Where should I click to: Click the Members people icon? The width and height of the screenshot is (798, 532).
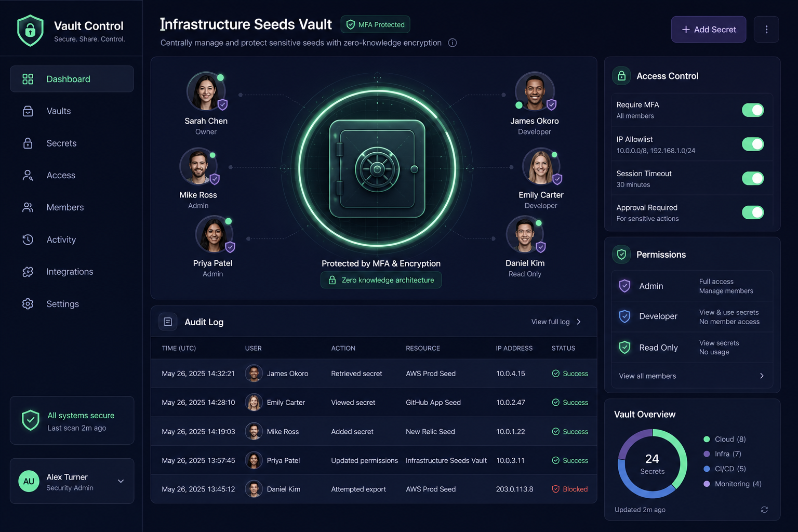click(x=28, y=207)
